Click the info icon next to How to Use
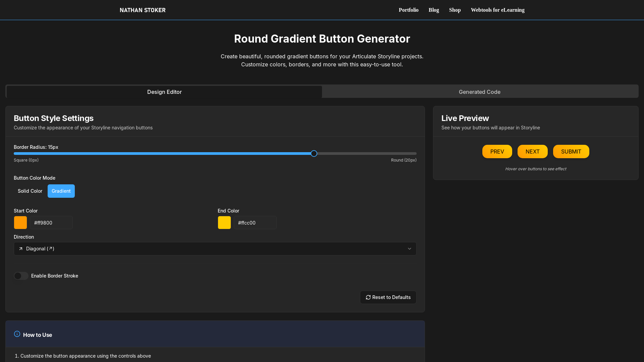 (17, 334)
